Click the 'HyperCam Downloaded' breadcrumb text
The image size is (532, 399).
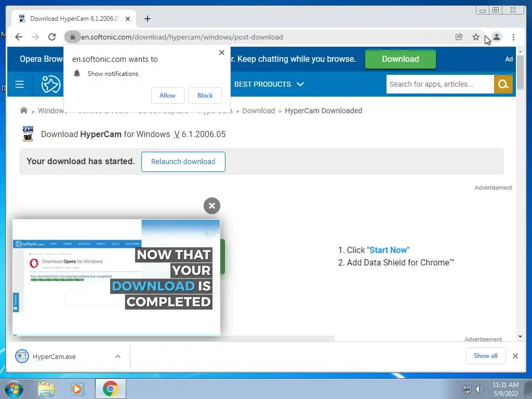click(323, 111)
